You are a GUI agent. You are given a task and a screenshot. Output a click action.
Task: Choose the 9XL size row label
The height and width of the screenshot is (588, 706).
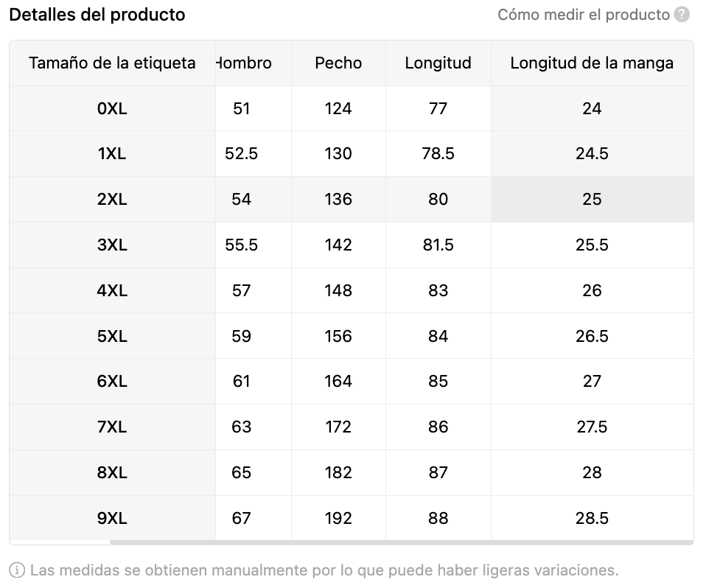[x=112, y=519]
